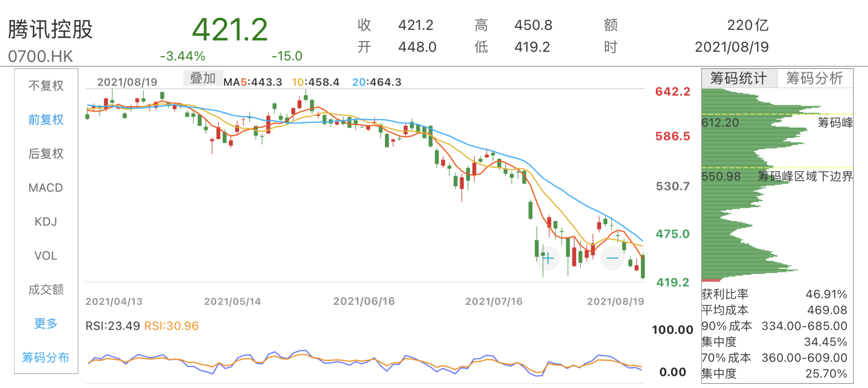Click the MA5 moving average label
The height and width of the screenshot is (388, 868).
[x=253, y=82]
